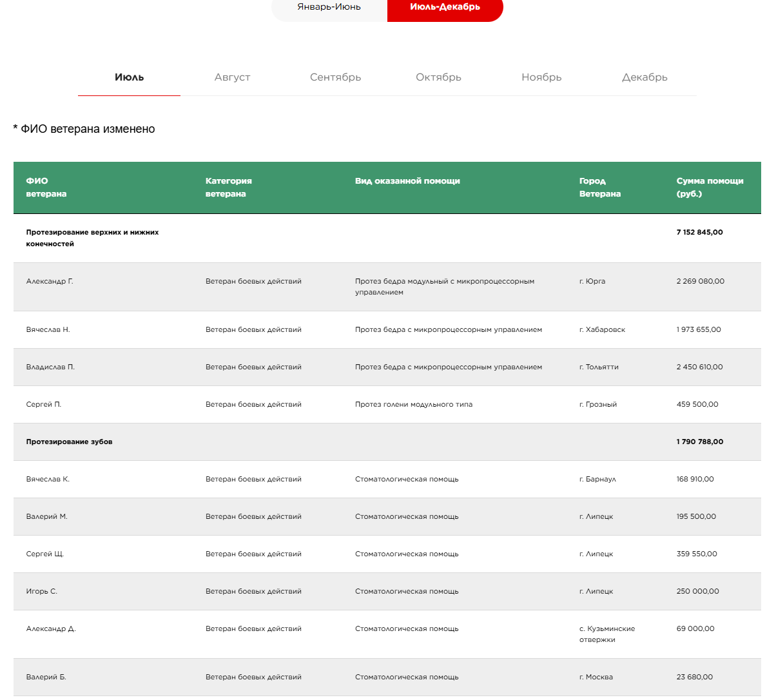Click the г. Грозный city cell
776x700 pixels.
pos(598,404)
